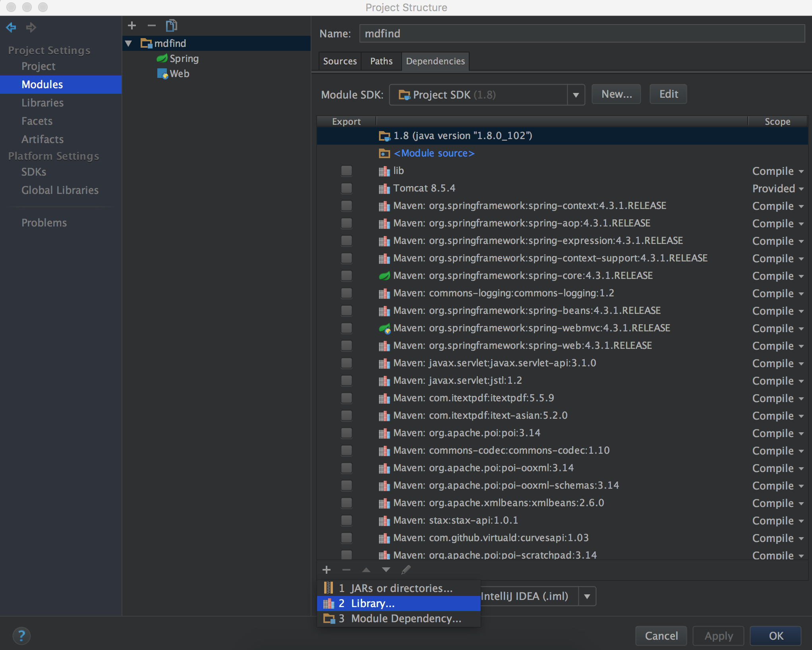The width and height of the screenshot is (812, 650).
Task: Check export for itextpdf 5.5.9
Action: click(x=346, y=398)
